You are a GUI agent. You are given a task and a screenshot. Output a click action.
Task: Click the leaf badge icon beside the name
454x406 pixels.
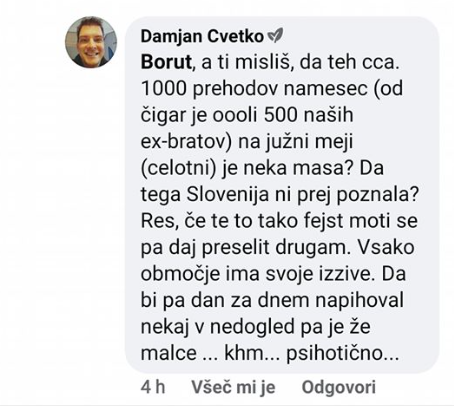(x=275, y=35)
